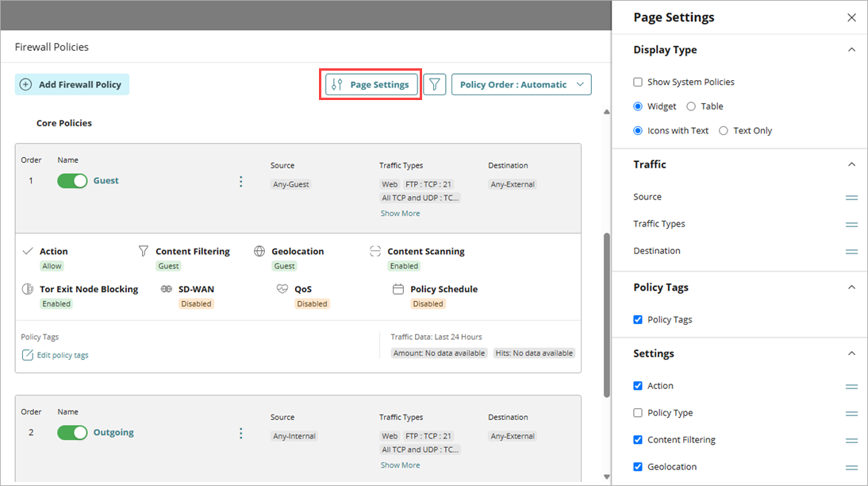868x486 pixels.
Task: Collapse the Traffic section
Action: click(851, 164)
